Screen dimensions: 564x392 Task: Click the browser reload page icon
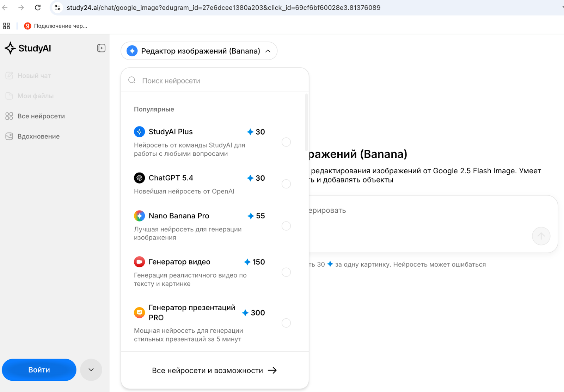point(38,8)
